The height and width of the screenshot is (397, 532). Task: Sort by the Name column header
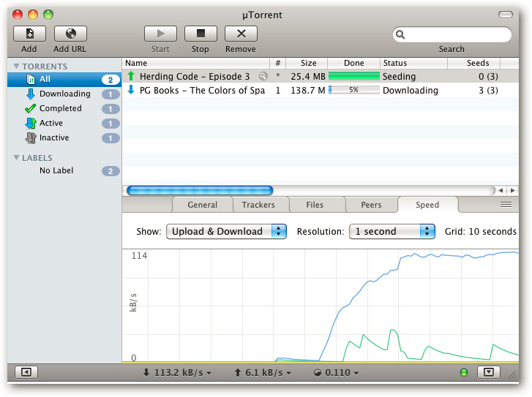(196, 63)
